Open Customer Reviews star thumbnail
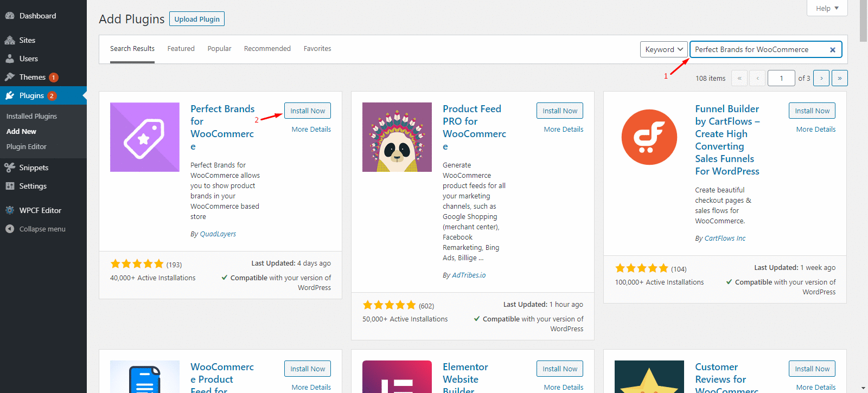868x393 pixels. pyautogui.click(x=649, y=377)
